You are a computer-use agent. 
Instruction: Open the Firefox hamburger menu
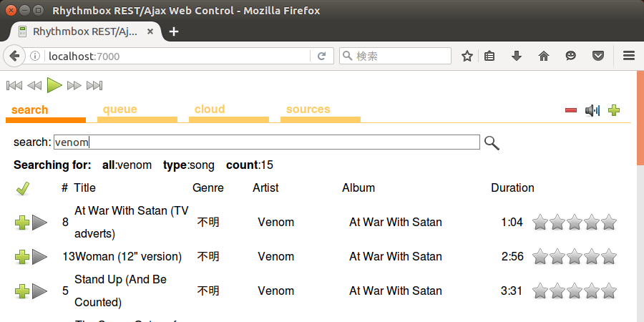click(x=629, y=56)
